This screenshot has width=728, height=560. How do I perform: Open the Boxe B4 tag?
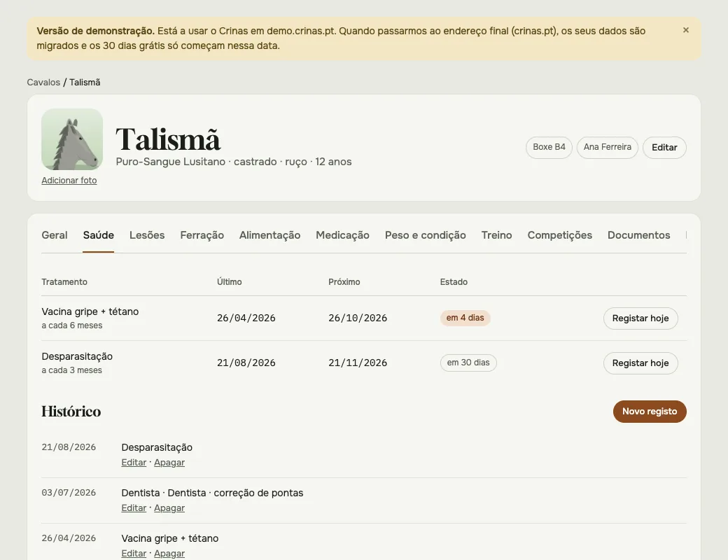pyautogui.click(x=549, y=147)
